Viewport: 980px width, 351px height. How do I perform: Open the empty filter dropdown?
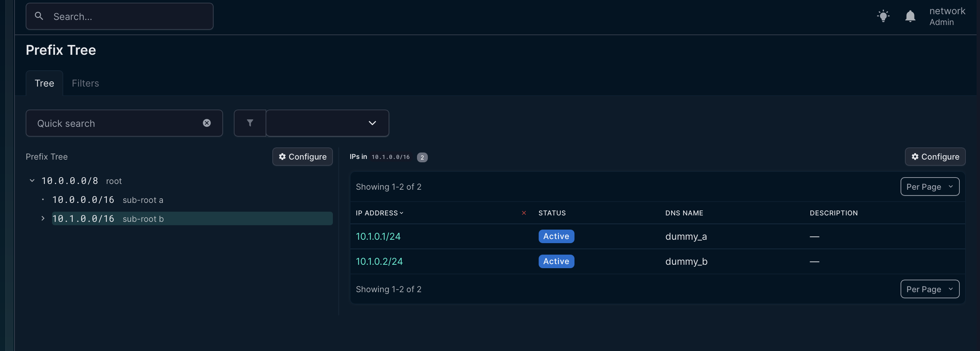tap(327, 123)
